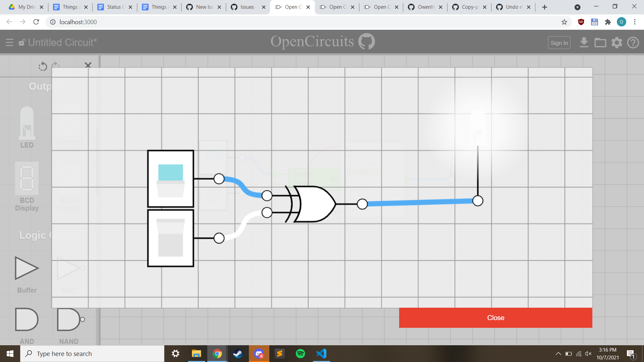The width and height of the screenshot is (644, 362).
Task: Expand the Chrome profile menu
Action: (622, 22)
